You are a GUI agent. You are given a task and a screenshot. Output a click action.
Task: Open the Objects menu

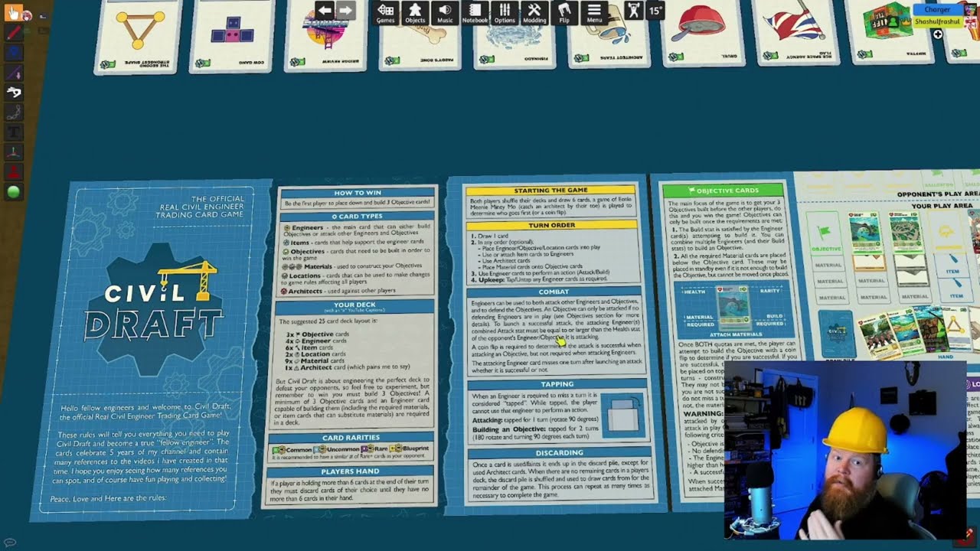click(x=415, y=12)
